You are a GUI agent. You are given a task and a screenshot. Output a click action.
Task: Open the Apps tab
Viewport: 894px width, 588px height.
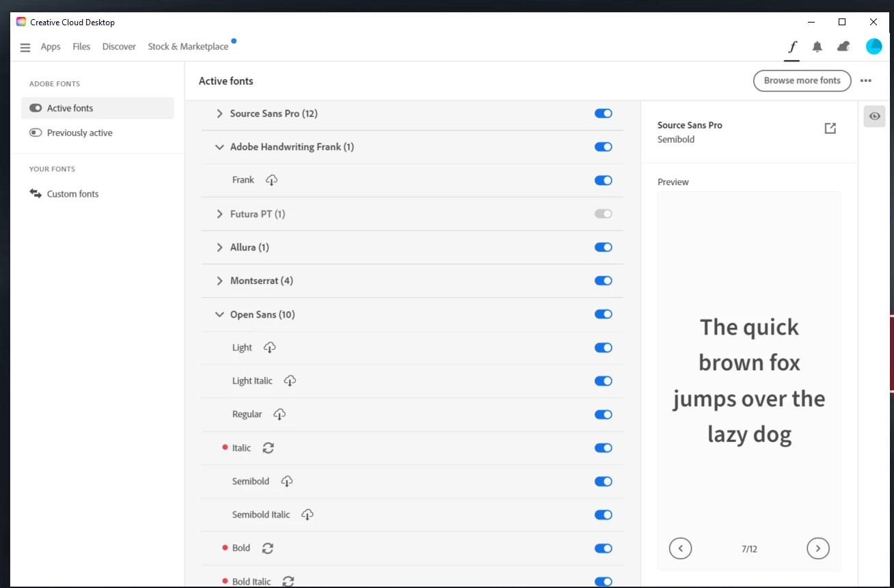click(51, 46)
